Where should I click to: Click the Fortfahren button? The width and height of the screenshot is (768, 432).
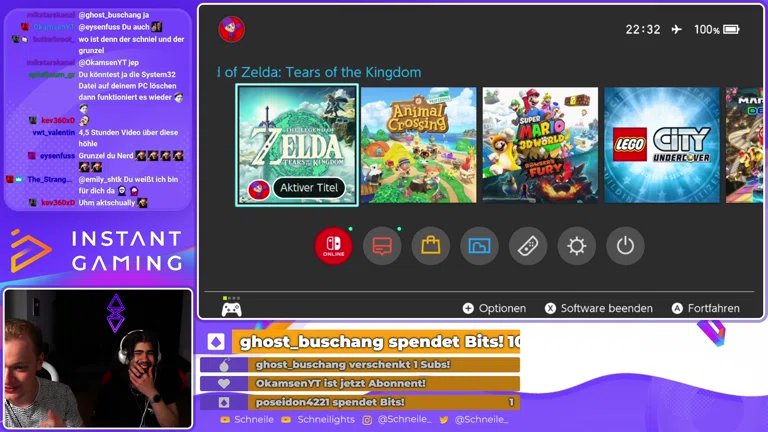[706, 308]
